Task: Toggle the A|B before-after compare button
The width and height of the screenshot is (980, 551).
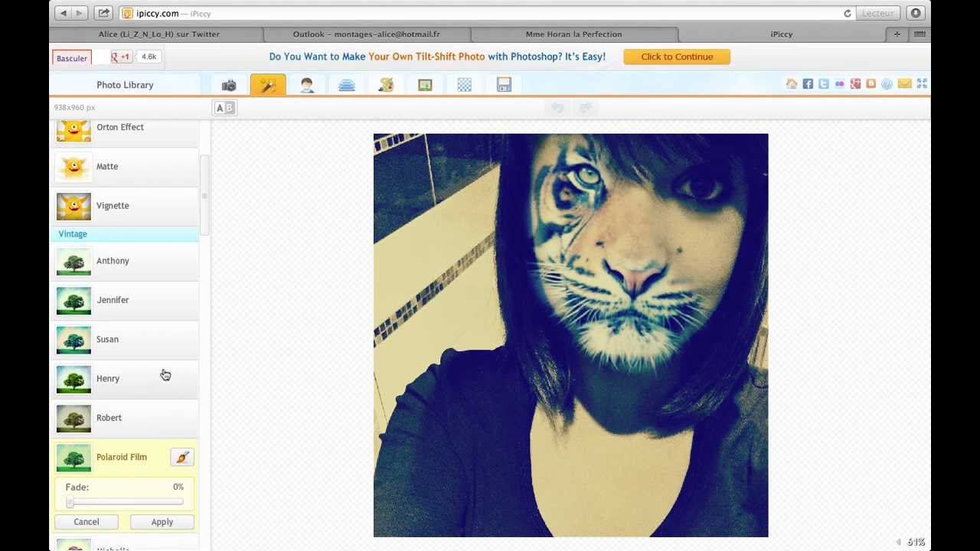Action: pyautogui.click(x=224, y=108)
